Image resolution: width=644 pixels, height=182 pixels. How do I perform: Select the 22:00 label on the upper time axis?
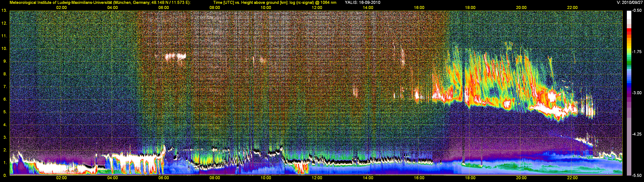[572, 8]
